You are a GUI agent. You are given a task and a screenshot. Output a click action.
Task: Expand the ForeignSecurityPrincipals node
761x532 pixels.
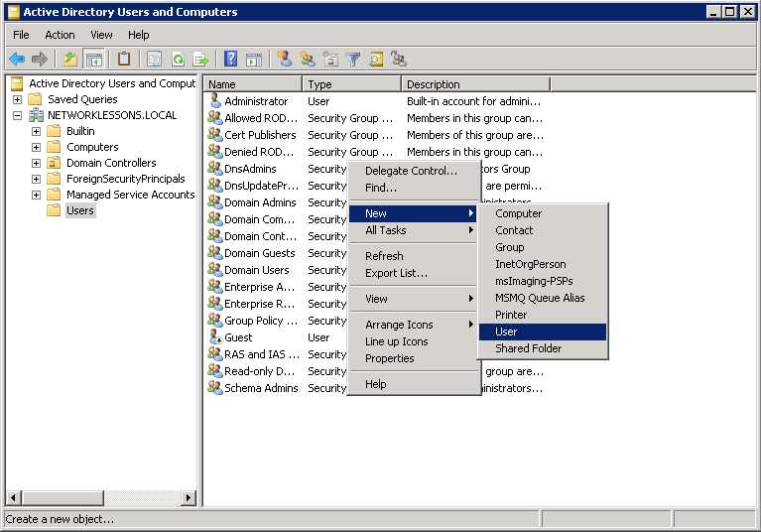click(36, 179)
